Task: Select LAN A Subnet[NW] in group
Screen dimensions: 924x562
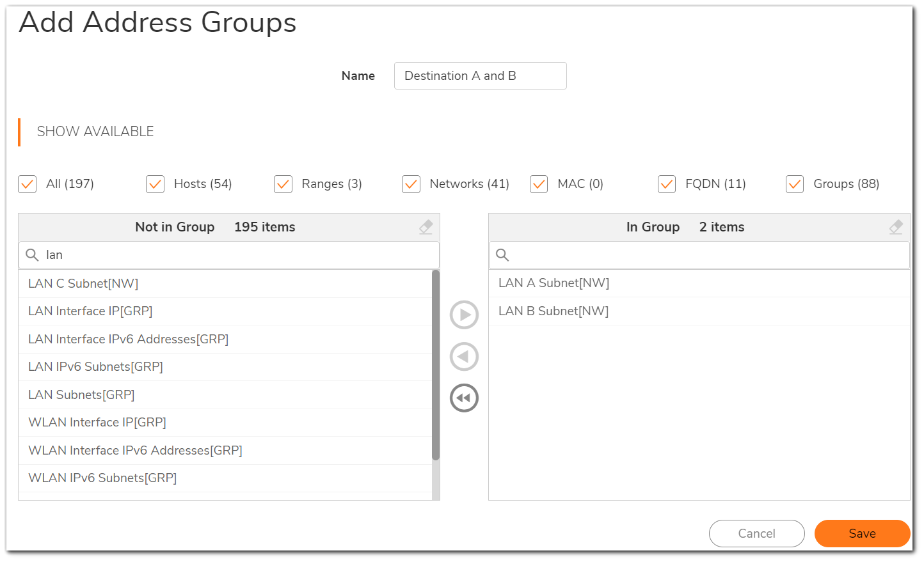Action: [699, 283]
